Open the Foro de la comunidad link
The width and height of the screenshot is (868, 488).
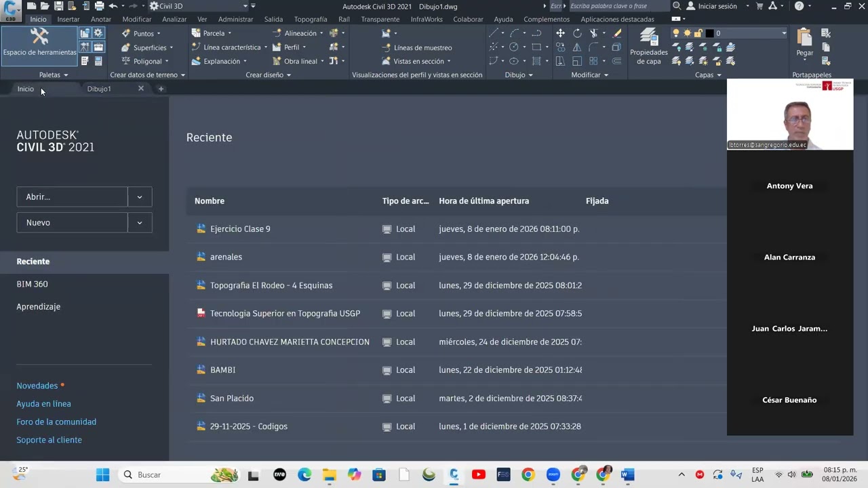click(x=56, y=422)
